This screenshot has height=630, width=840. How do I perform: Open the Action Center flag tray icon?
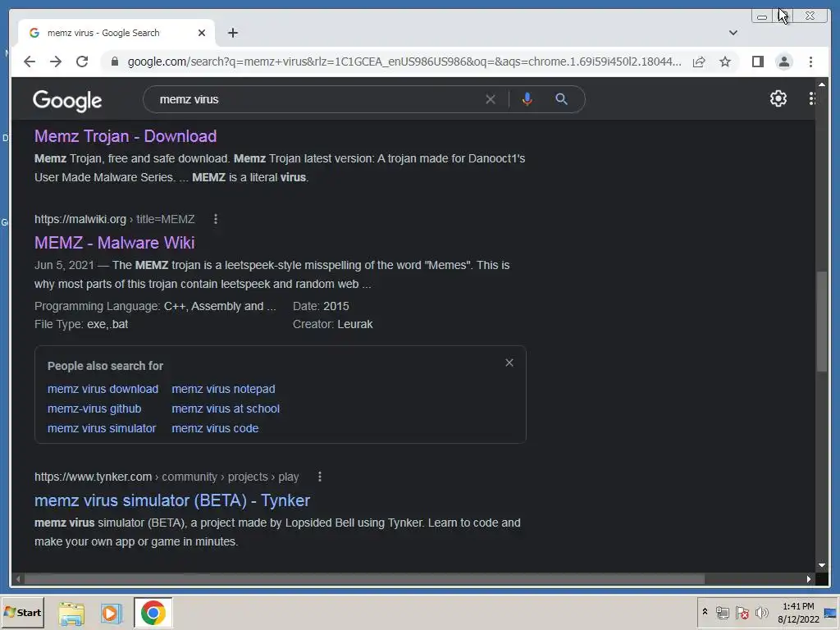point(742,612)
